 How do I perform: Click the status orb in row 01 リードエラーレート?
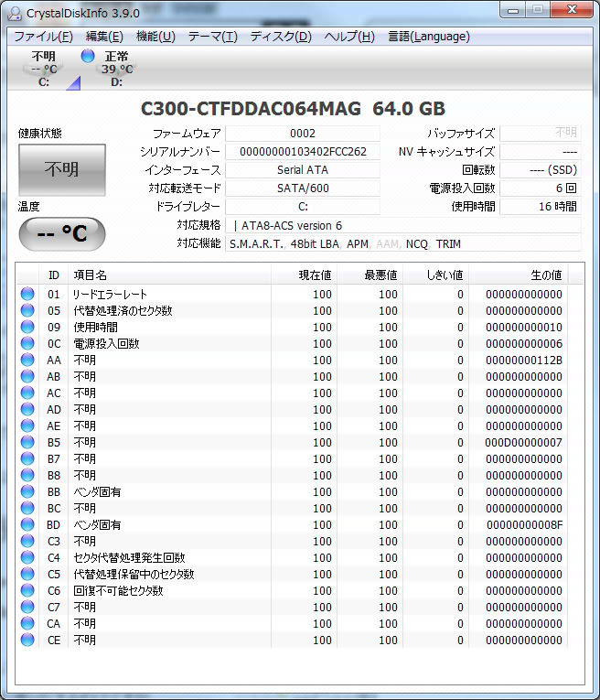click(27, 294)
